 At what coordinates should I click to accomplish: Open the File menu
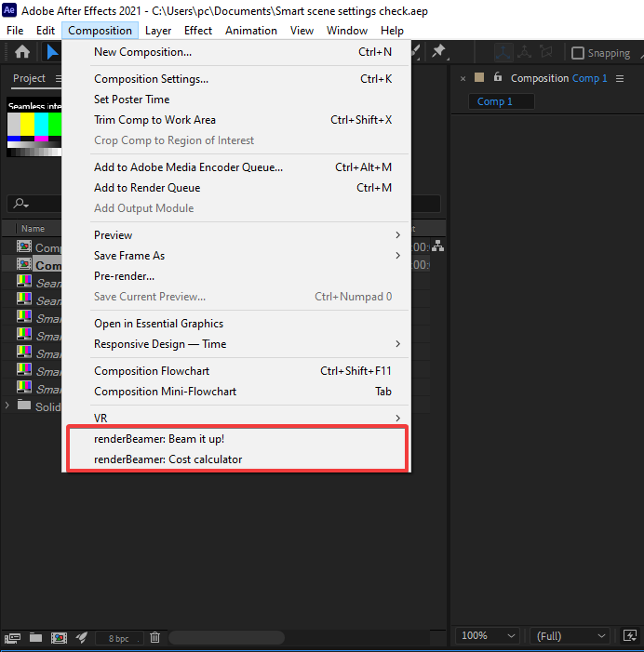(x=15, y=31)
